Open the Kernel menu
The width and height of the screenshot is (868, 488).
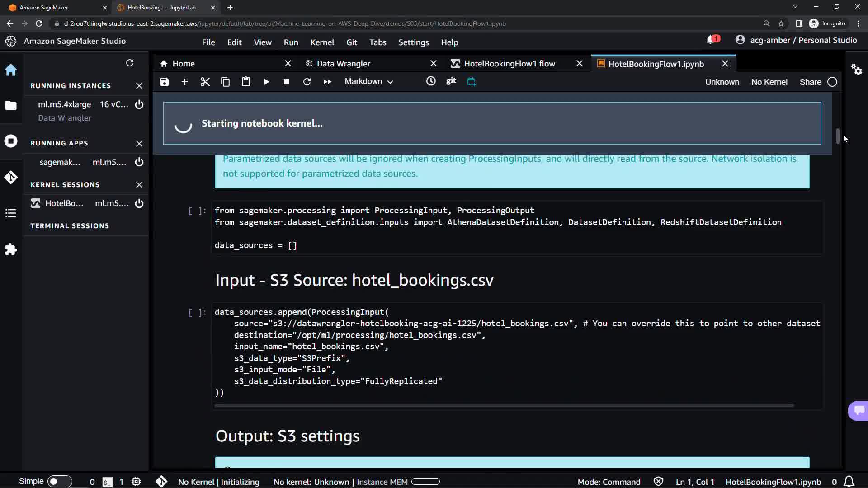click(x=322, y=42)
